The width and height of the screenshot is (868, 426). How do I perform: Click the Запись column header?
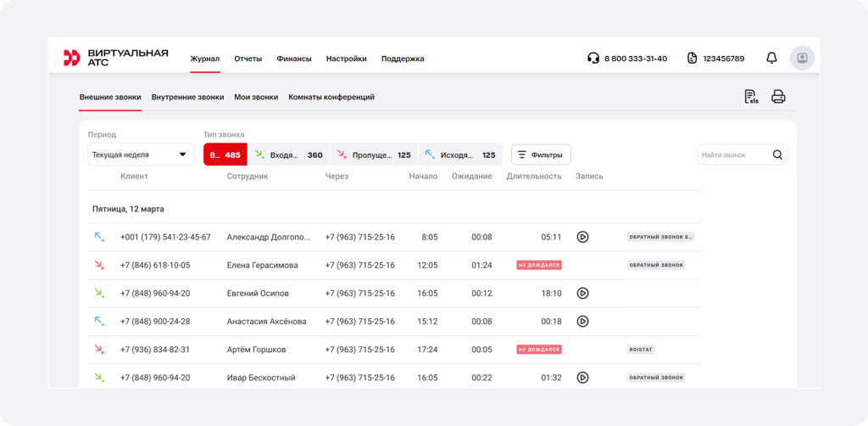click(x=590, y=177)
